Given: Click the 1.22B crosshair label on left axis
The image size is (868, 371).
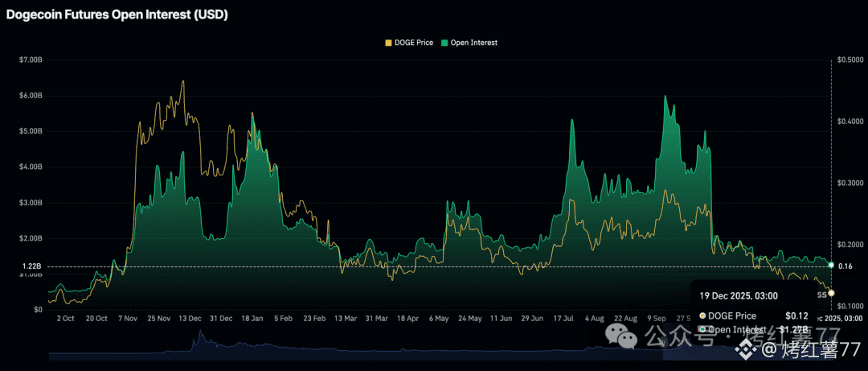Looking at the screenshot, I should coord(31,266).
